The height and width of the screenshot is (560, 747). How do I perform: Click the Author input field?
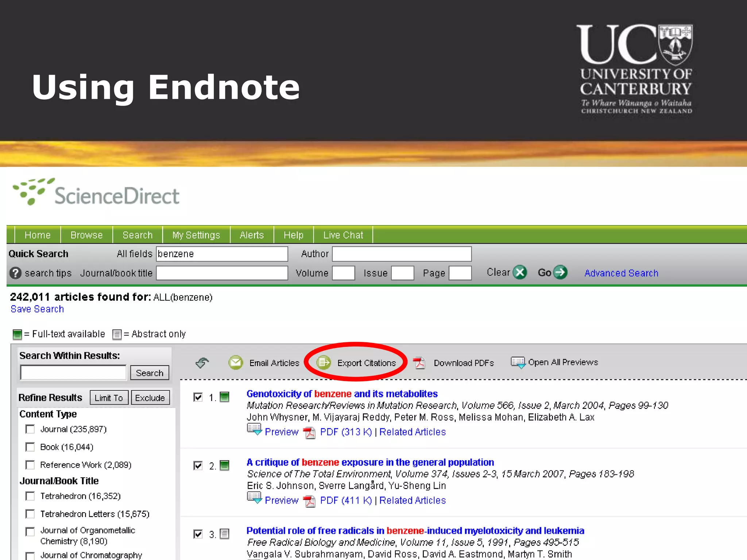point(402,254)
